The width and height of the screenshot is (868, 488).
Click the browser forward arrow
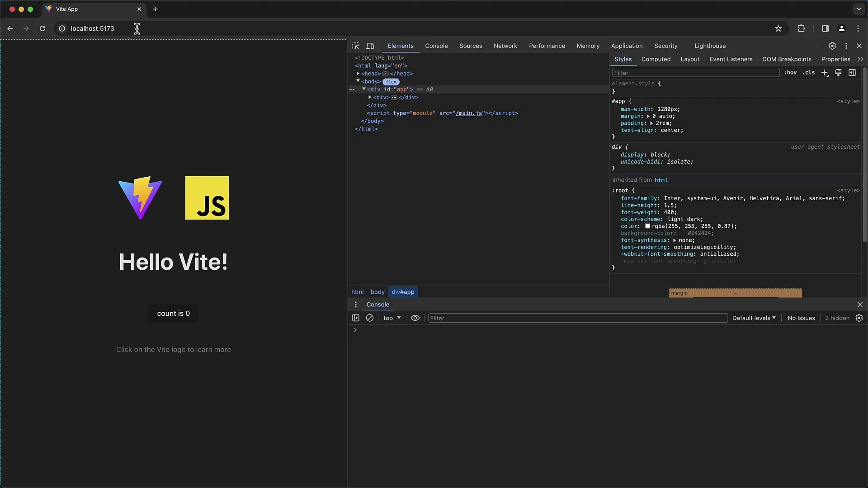pos(26,28)
